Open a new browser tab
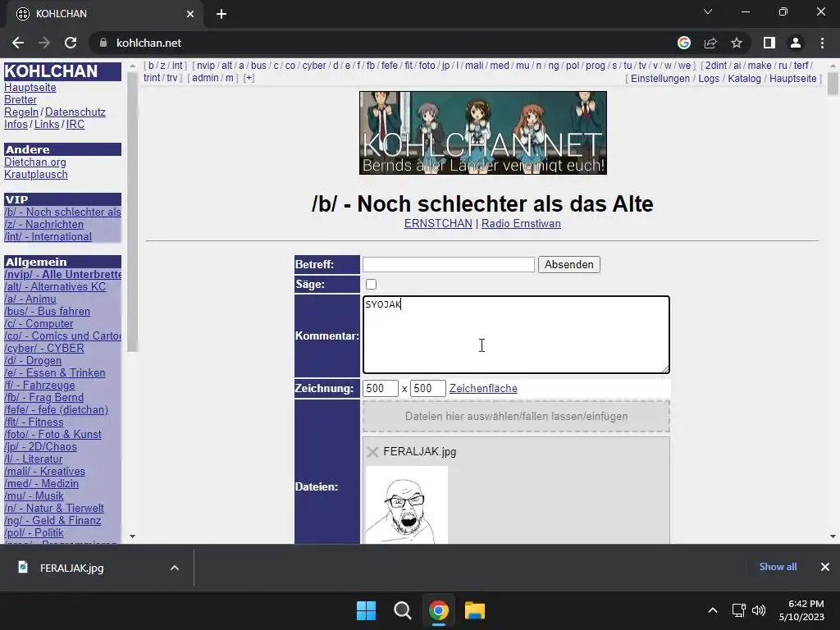840x630 pixels. coord(221,14)
